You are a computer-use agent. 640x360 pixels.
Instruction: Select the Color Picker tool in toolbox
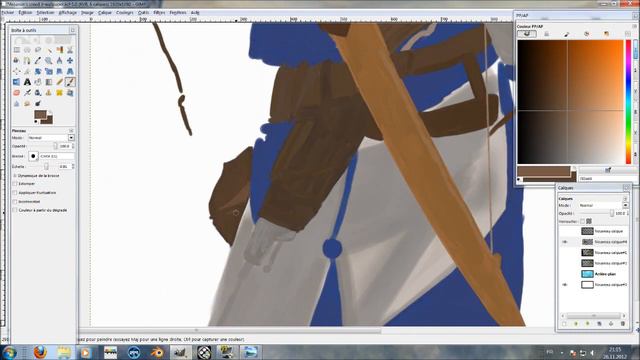tap(38, 60)
